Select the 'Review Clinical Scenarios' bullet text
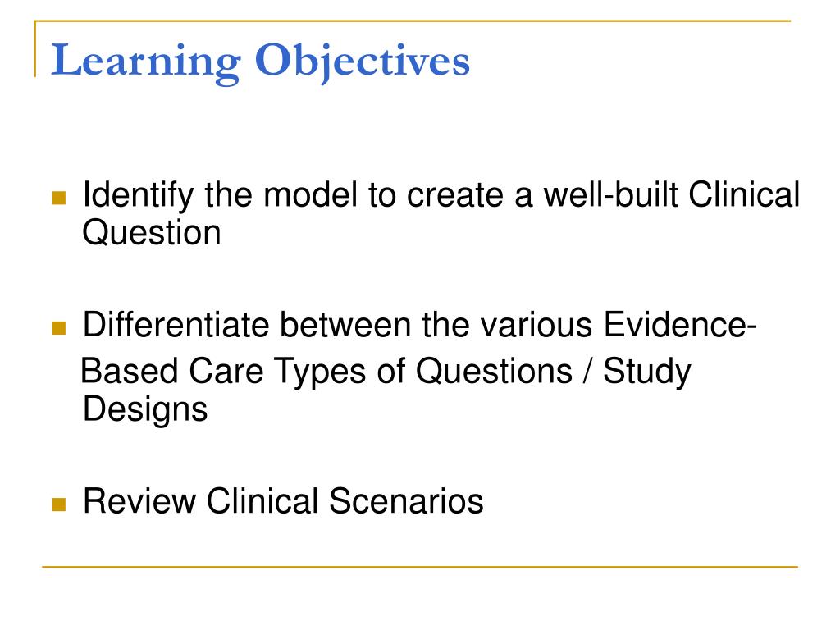The width and height of the screenshot is (840, 630). pos(283,501)
